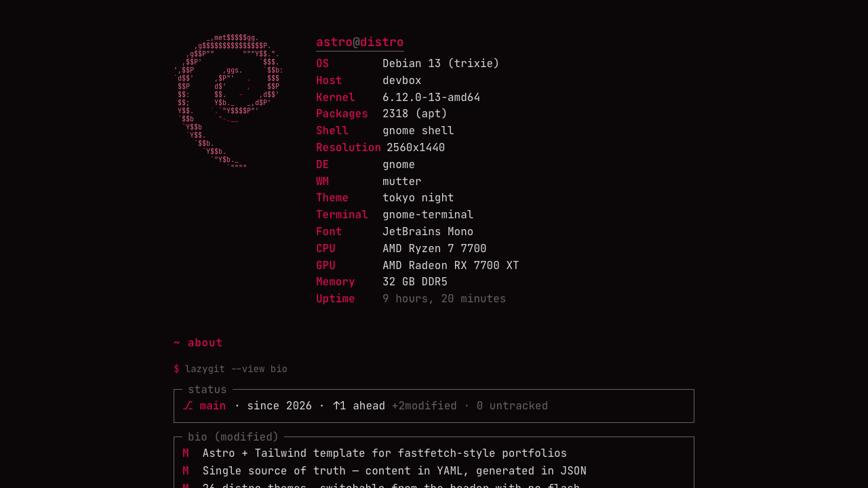Click the 'bio (modified)' panel title
This screenshot has height=488, width=868.
(x=233, y=437)
